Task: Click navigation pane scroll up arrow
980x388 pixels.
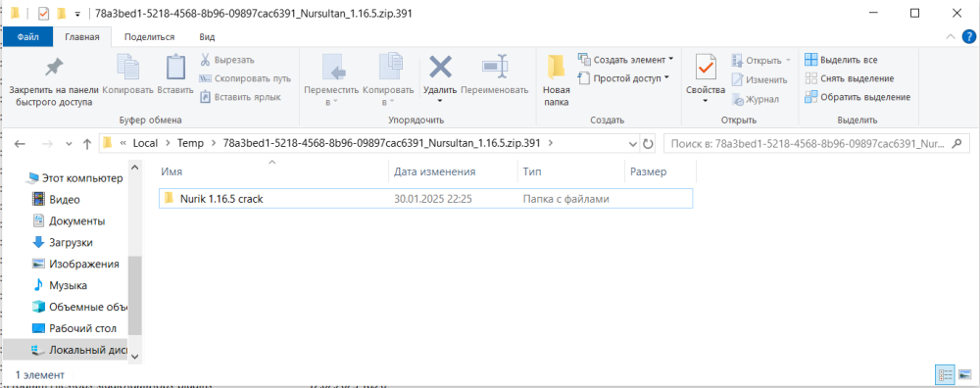Action: (x=135, y=168)
